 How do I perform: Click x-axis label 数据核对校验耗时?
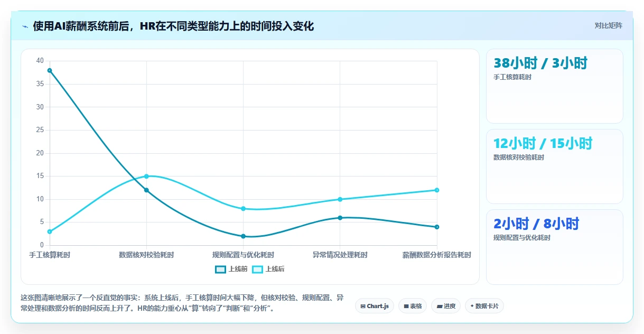coord(146,255)
